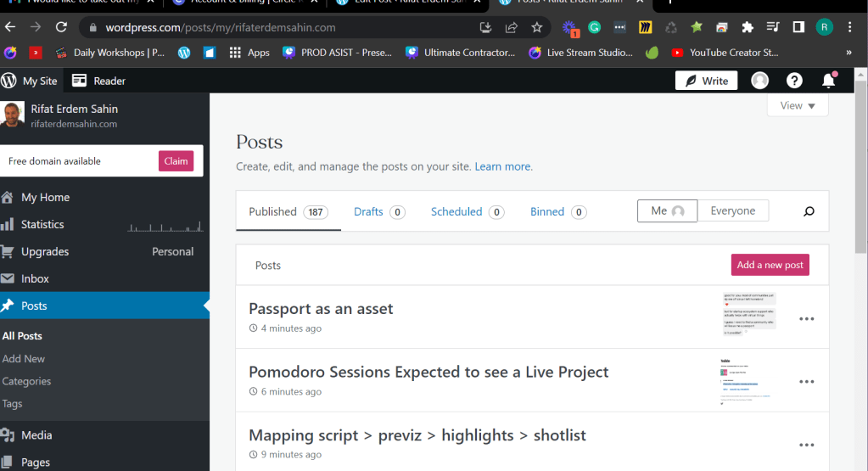Switch to the Account & Billing browser tab
The height and width of the screenshot is (471, 868).
click(x=244, y=2)
